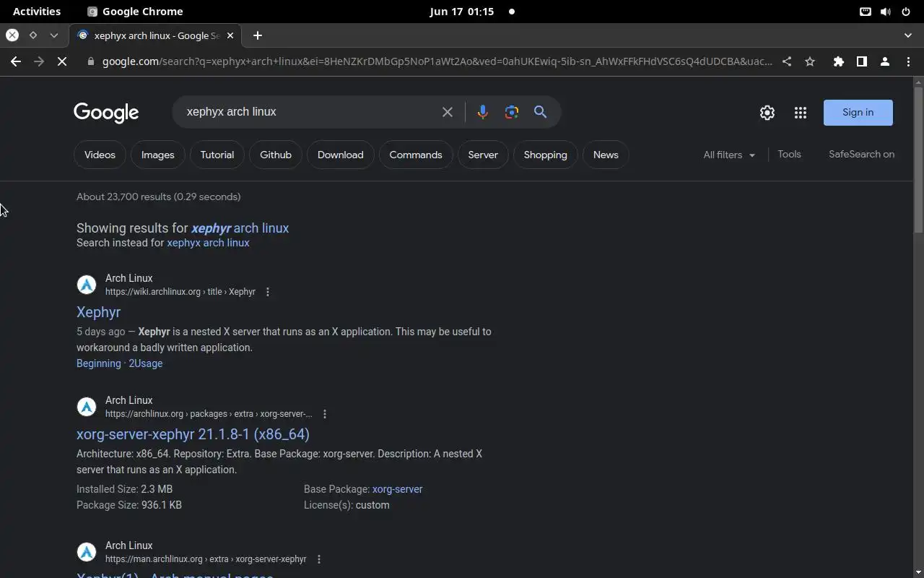This screenshot has height=578, width=924.
Task: Select the Commands filter chip
Action: 416,155
